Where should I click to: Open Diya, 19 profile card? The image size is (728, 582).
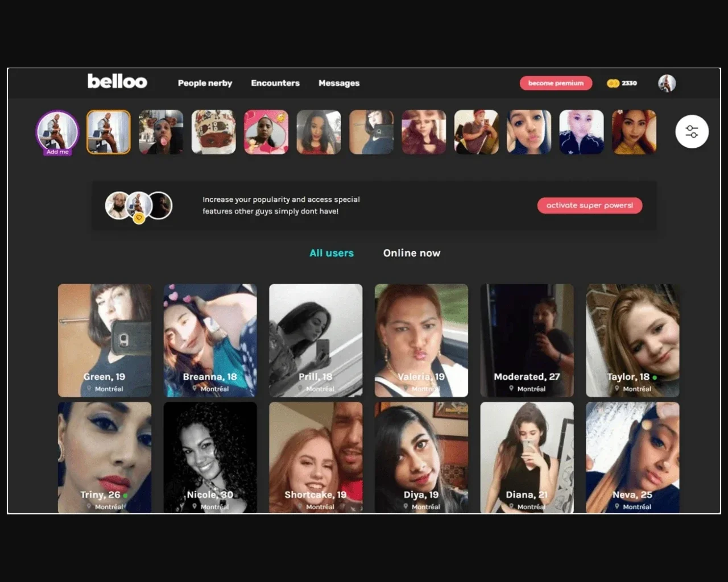[x=421, y=458]
